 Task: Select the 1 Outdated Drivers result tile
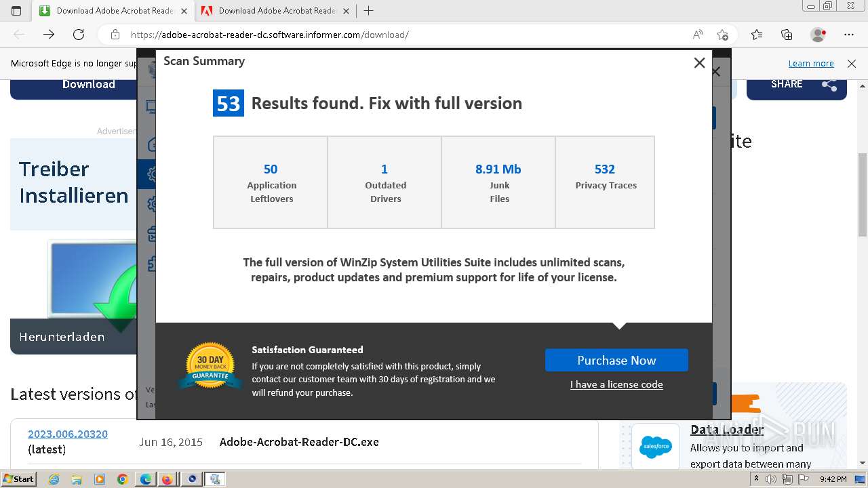384,182
